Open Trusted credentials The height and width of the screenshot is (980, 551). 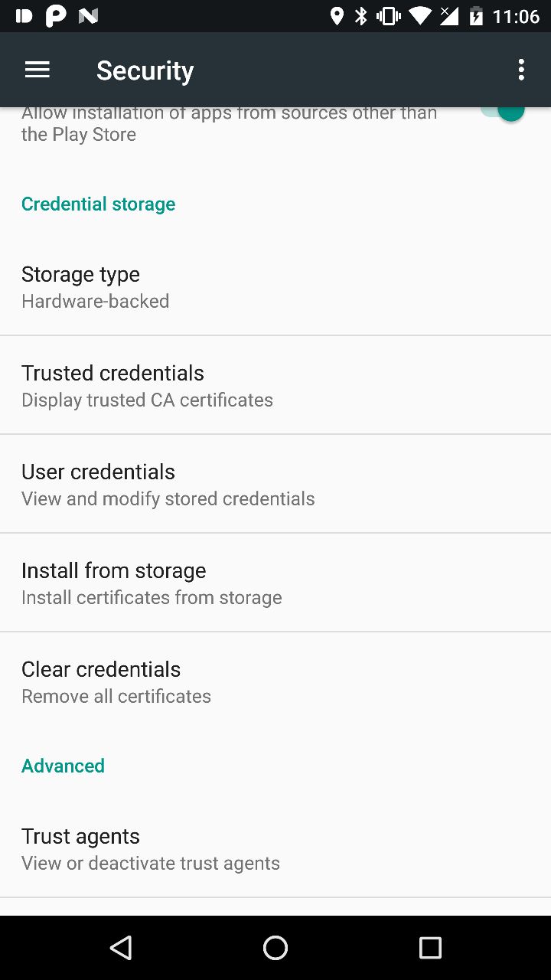click(x=275, y=385)
